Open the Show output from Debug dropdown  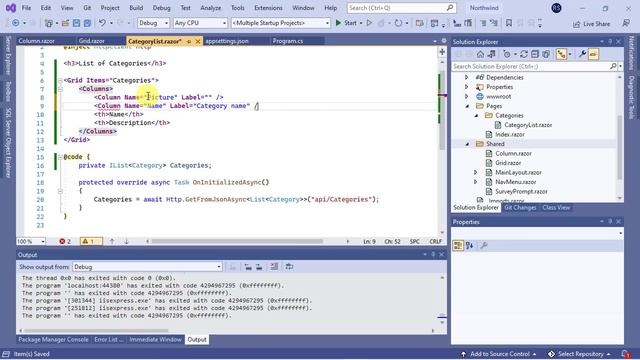(147, 267)
